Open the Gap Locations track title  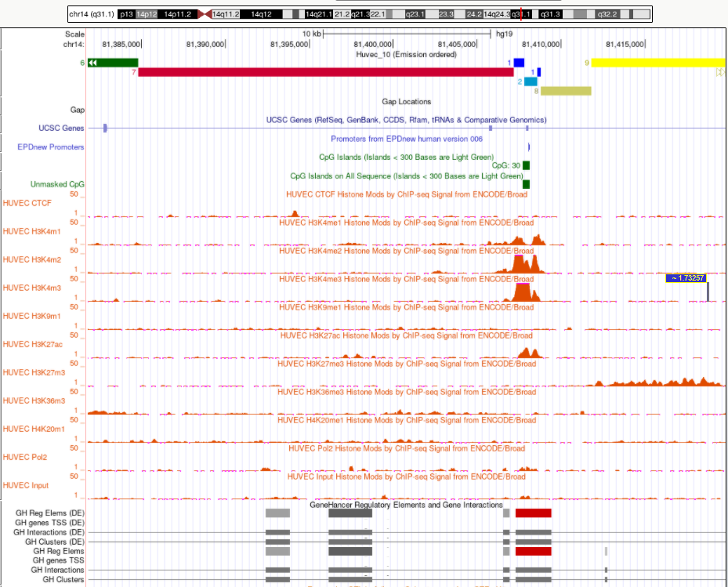[406, 101]
